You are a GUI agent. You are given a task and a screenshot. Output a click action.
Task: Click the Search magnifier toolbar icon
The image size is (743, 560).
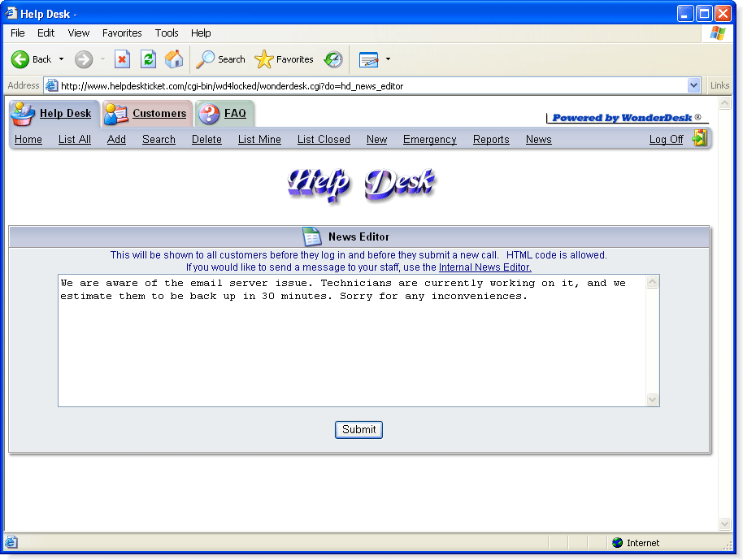coord(206,59)
